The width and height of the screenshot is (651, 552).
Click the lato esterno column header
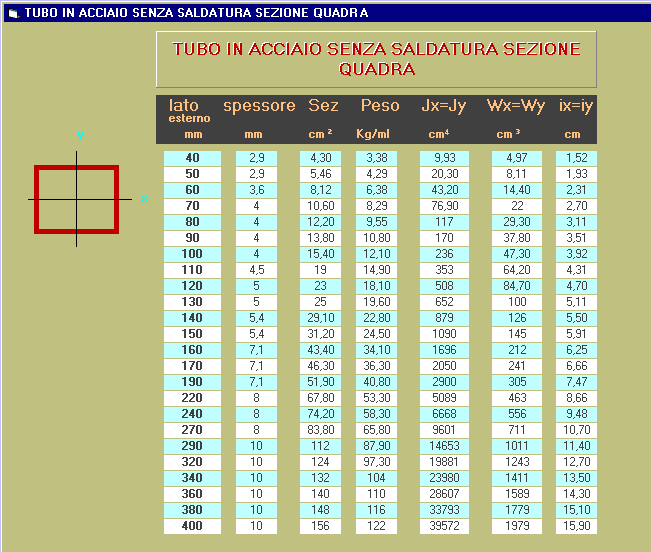click(x=189, y=110)
